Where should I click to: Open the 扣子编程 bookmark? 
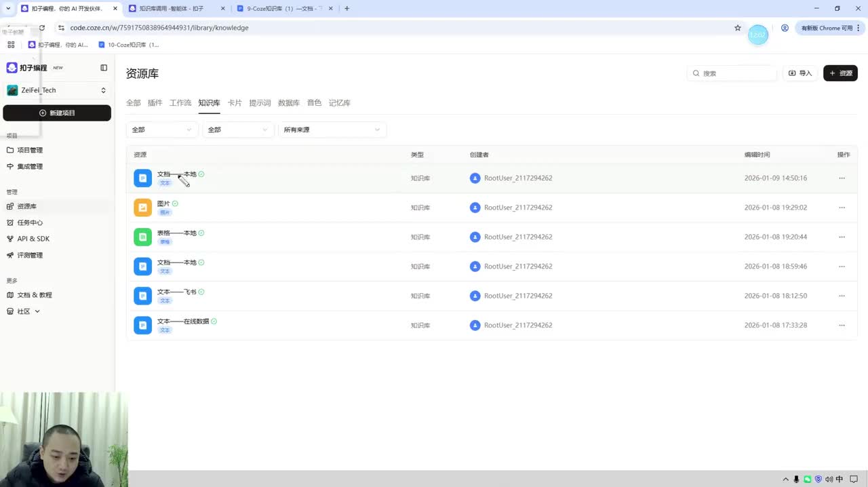[58, 45]
